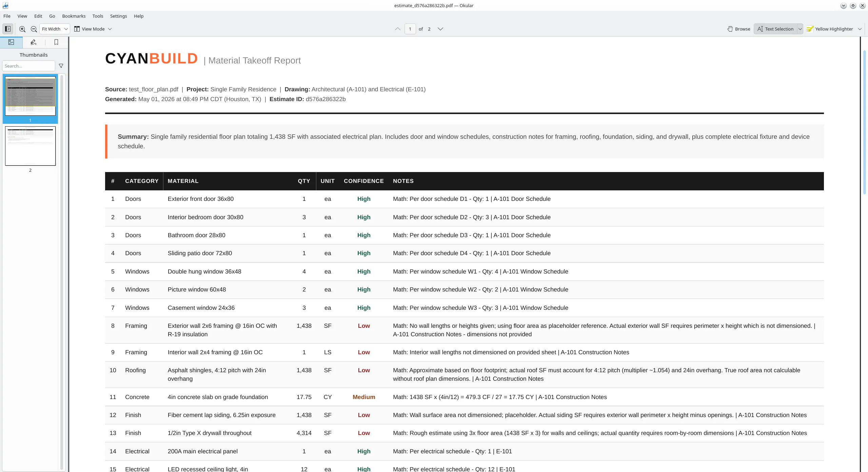This screenshot has width=868, height=472.
Task: Click the Okular app icon in title bar
Action: click(x=5, y=5)
